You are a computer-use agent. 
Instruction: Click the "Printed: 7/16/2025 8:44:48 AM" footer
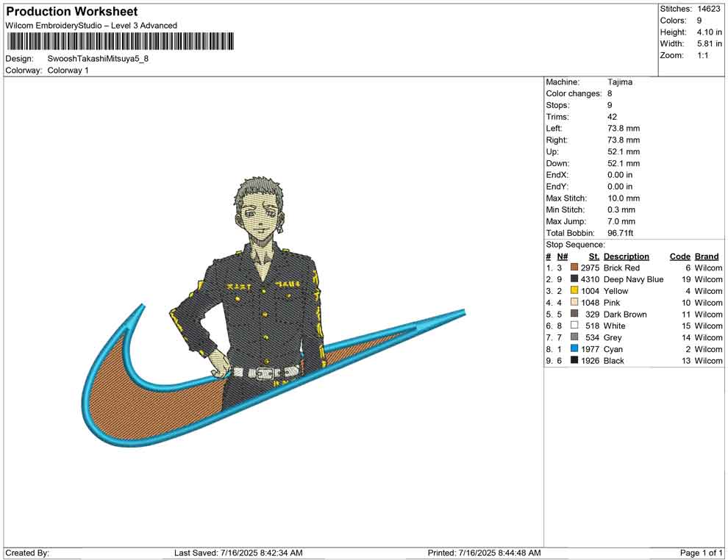point(485,552)
